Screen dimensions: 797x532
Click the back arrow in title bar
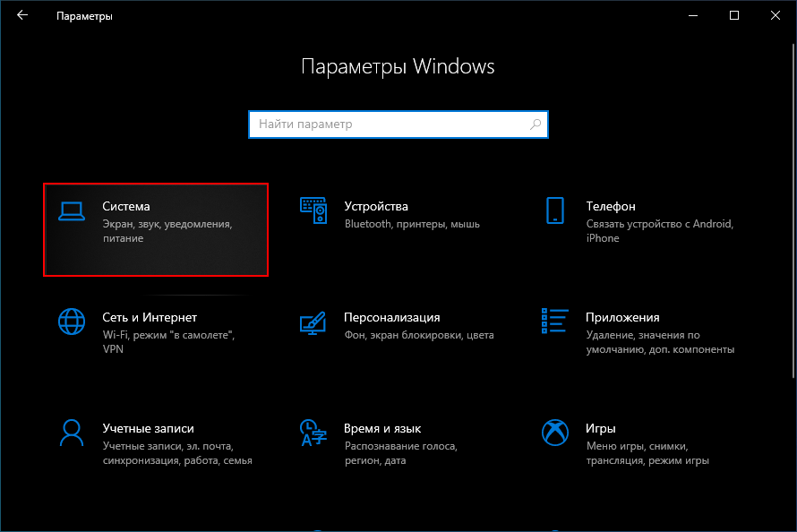click(21, 15)
